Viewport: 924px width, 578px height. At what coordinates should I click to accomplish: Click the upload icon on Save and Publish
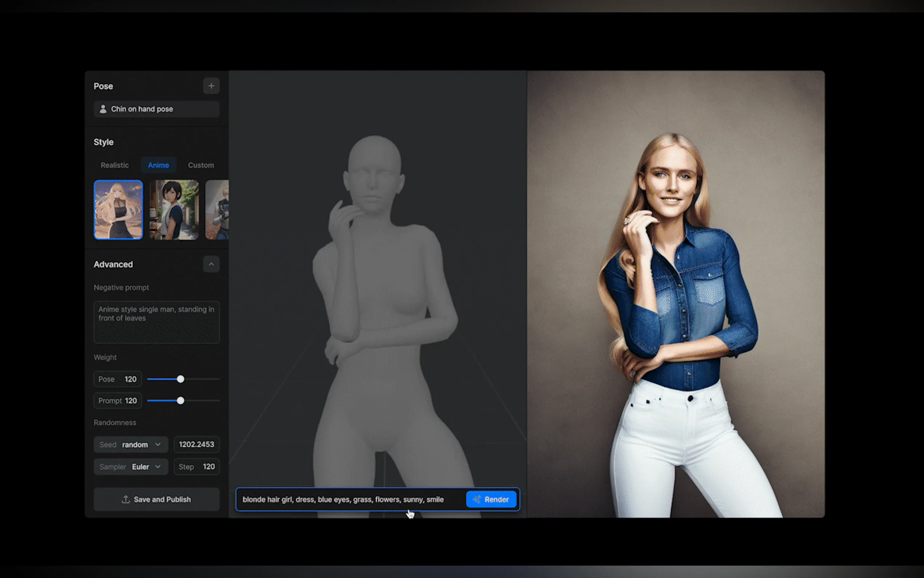(x=126, y=499)
